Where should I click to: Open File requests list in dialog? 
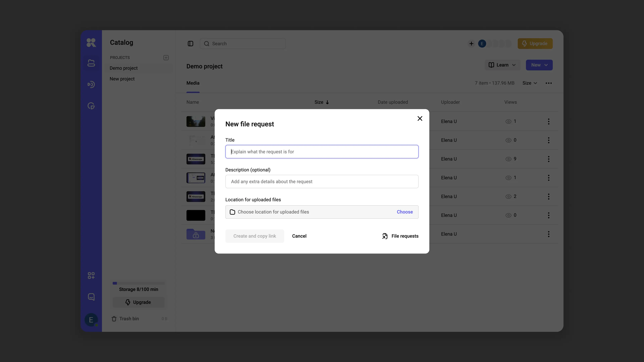click(x=400, y=236)
